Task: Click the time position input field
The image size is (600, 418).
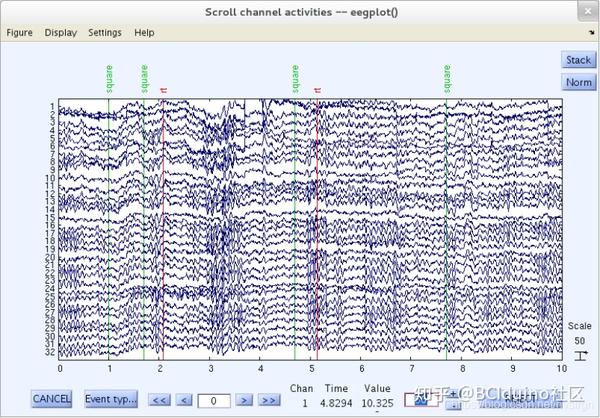Action: coord(214,400)
